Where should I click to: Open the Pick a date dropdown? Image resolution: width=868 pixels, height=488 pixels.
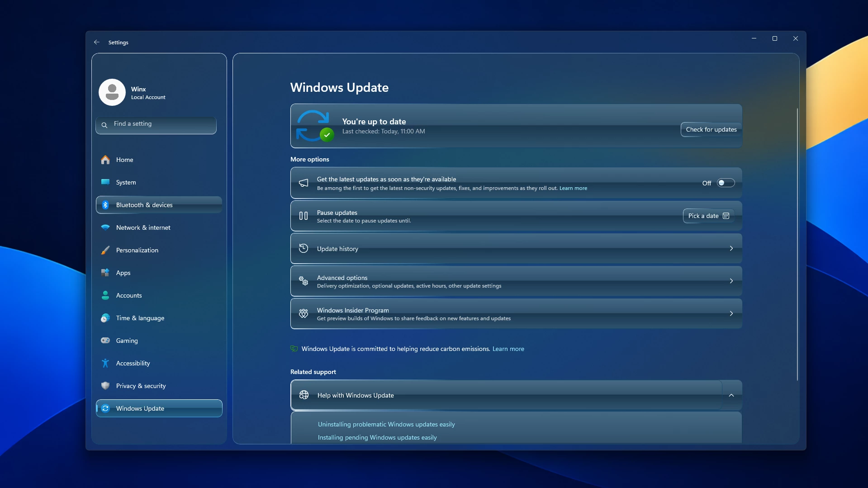[x=708, y=216]
